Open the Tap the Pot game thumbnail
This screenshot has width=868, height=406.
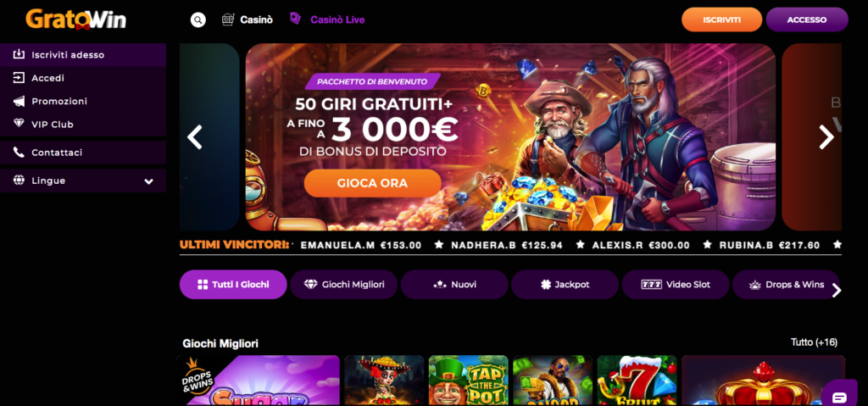pos(468,381)
